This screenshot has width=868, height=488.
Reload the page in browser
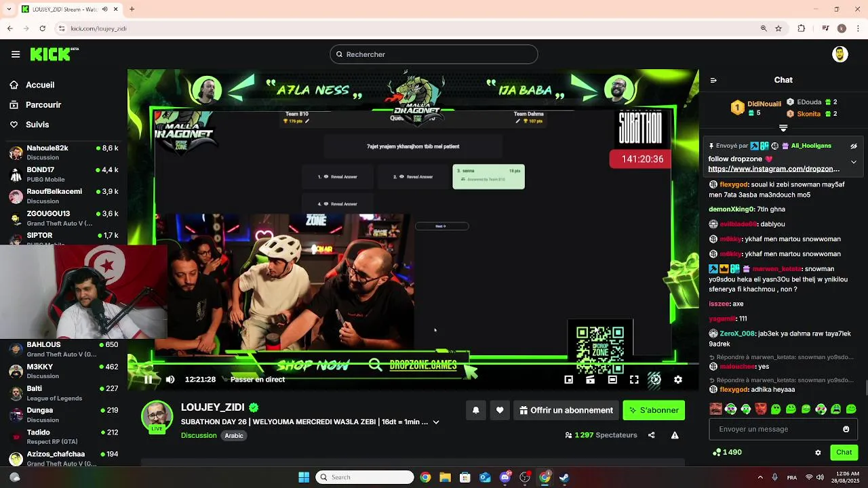click(x=42, y=28)
